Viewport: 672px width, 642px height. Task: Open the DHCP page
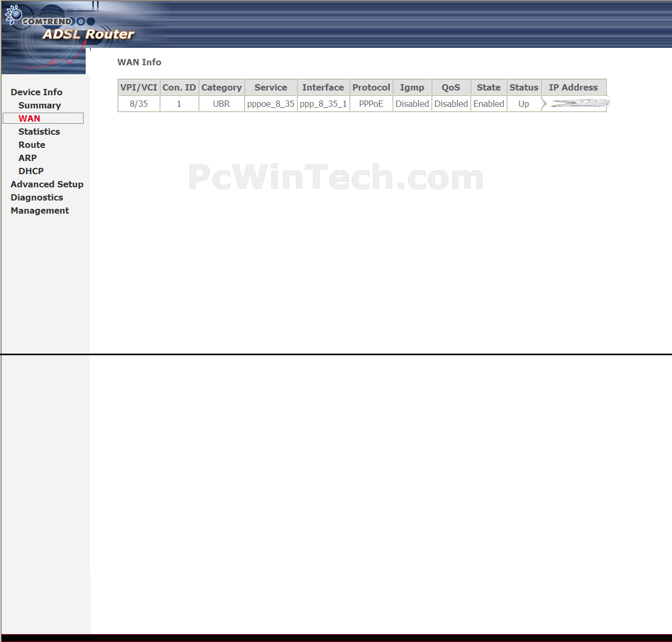(x=31, y=171)
